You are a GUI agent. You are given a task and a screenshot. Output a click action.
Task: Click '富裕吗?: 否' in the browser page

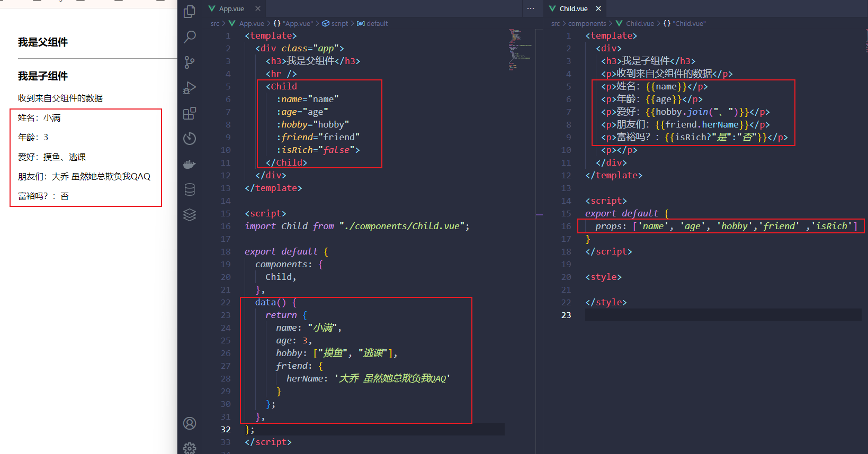43,196
